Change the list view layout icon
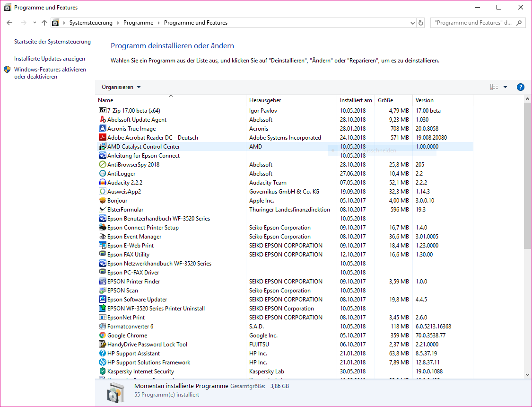Screen dimensions: 532x407 [x=494, y=87]
